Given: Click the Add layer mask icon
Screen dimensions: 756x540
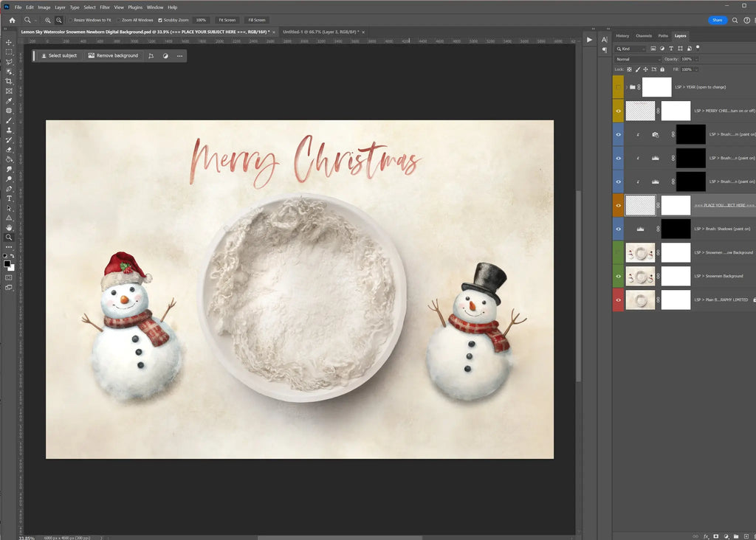Looking at the screenshot, I should (x=716, y=536).
